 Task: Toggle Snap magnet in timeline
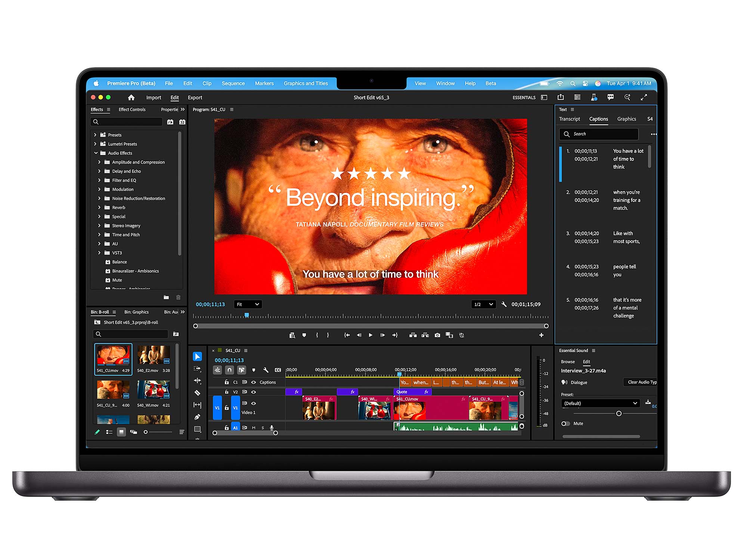pyautogui.click(x=229, y=370)
